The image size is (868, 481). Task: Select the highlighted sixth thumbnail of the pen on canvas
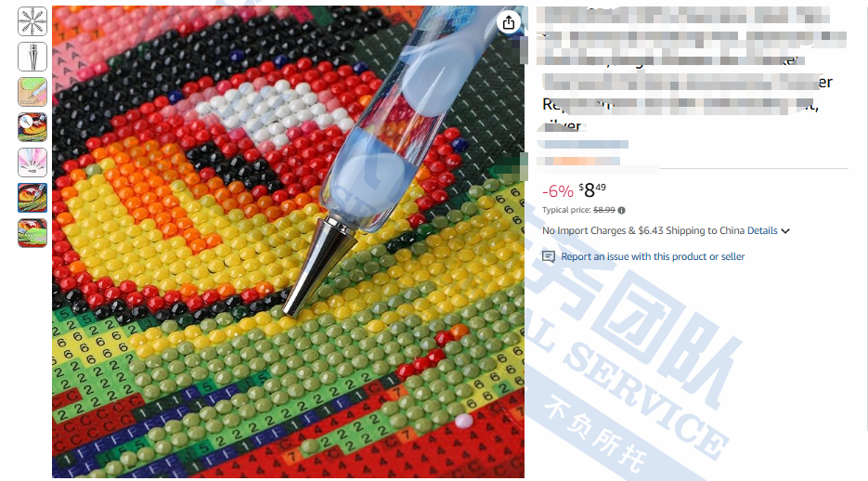32,198
